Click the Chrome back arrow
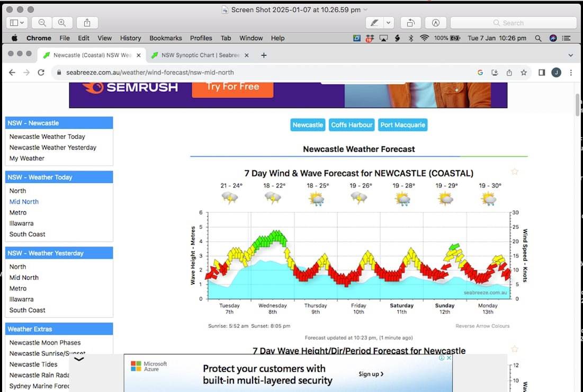 tap(12, 73)
